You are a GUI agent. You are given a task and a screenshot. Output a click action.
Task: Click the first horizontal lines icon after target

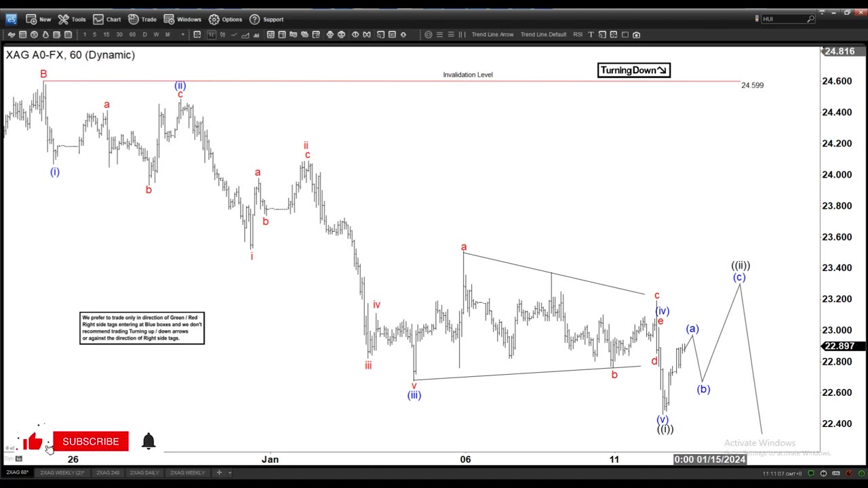pyautogui.click(x=439, y=35)
